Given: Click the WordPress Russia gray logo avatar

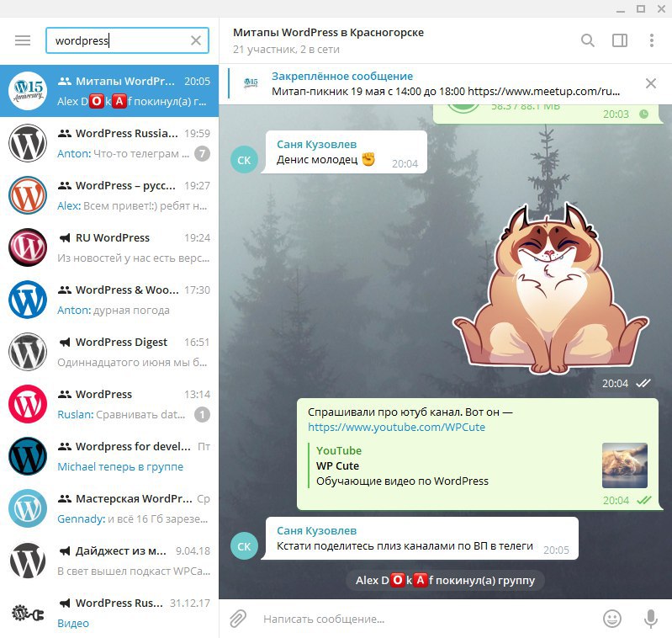Looking at the screenshot, I should [28, 143].
